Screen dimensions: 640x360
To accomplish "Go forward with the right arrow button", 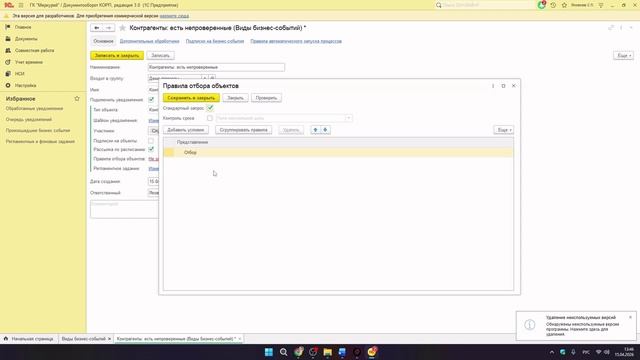I will click(x=109, y=28).
